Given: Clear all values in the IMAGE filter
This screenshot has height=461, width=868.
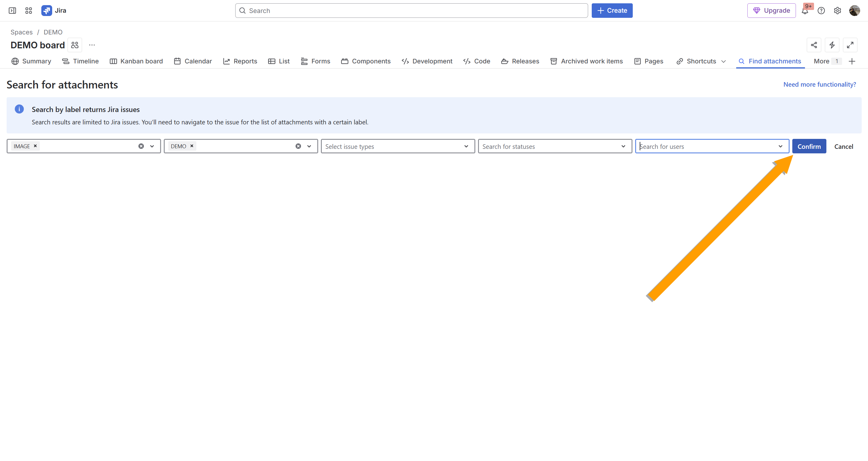Looking at the screenshot, I should pos(141,146).
